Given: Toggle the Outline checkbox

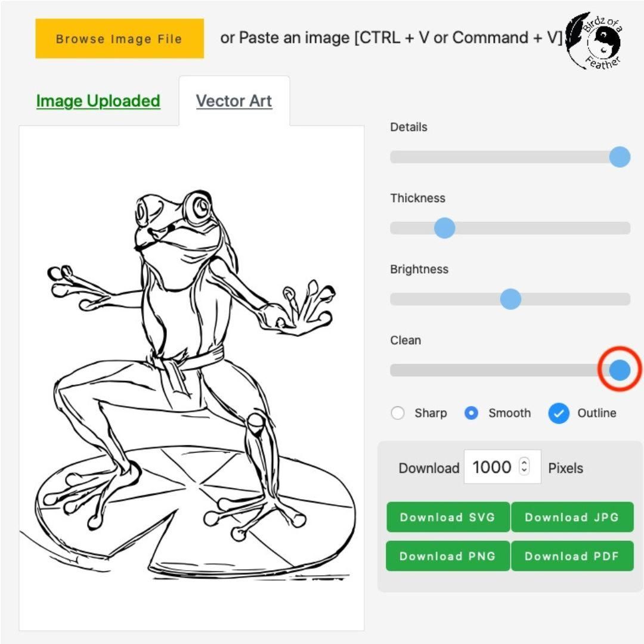Looking at the screenshot, I should [559, 413].
